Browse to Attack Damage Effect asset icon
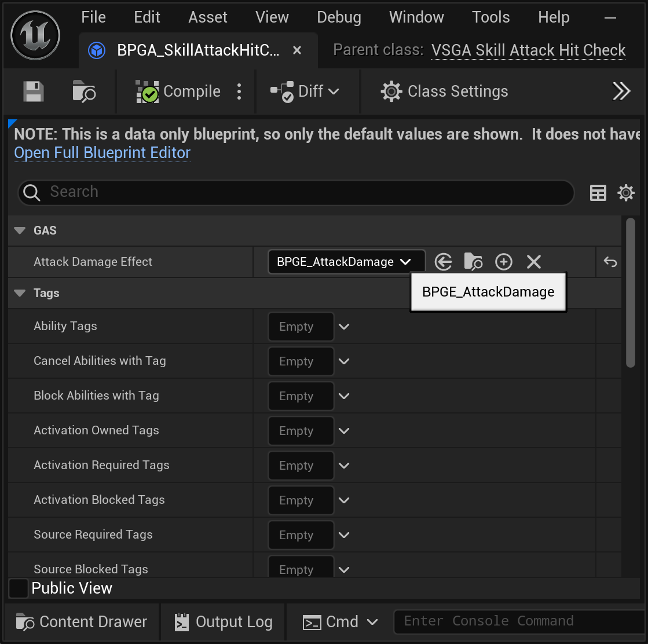The image size is (648, 644). point(473,262)
